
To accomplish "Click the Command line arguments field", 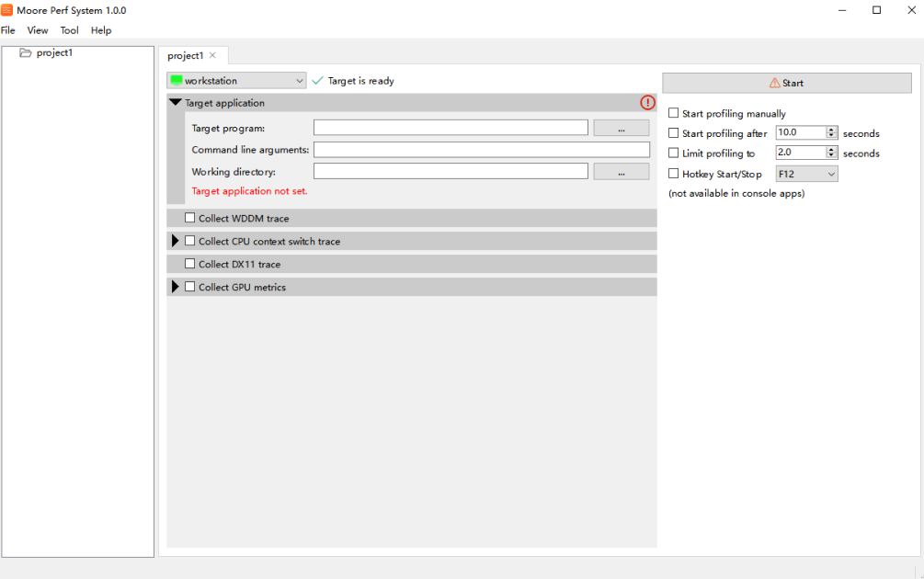I will pos(481,149).
